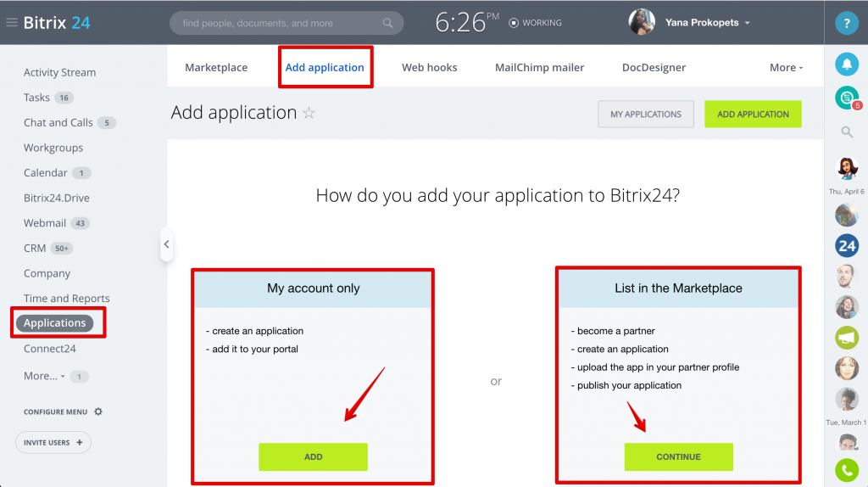Click the CONFIGURE MENU link
Screen dimensions: 868x487
pos(55,411)
